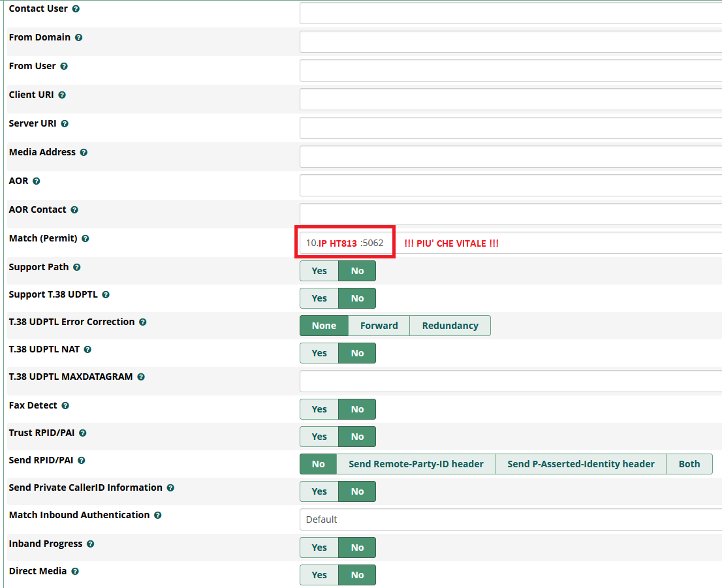Enable Fax Detect with Yes
722x588 pixels.
click(319, 409)
